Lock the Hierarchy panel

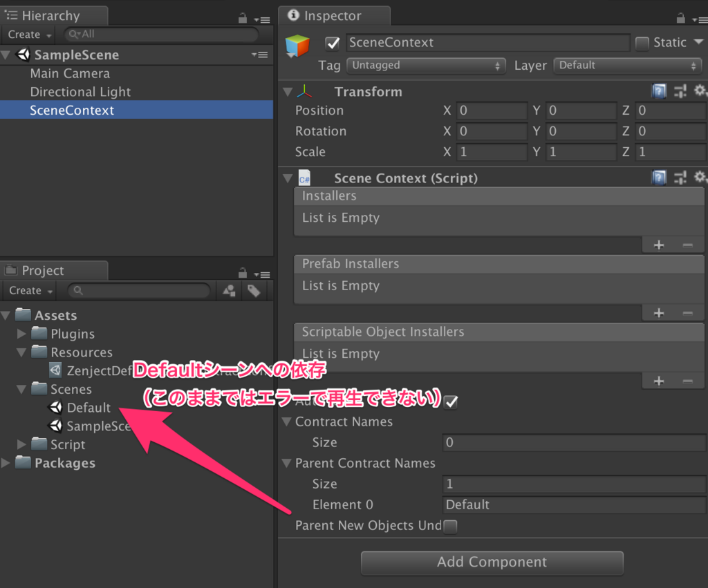[243, 19]
